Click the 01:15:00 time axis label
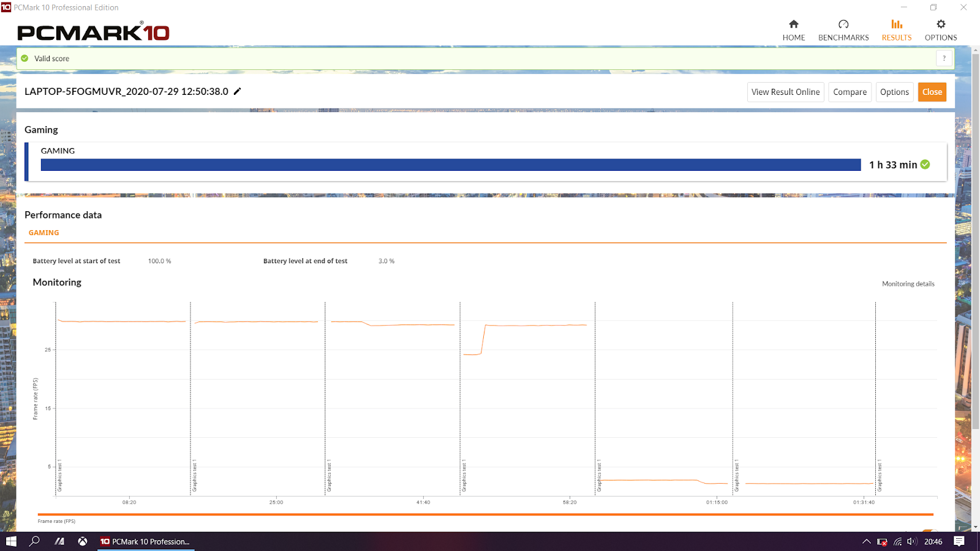The image size is (980, 551). [x=717, y=502]
